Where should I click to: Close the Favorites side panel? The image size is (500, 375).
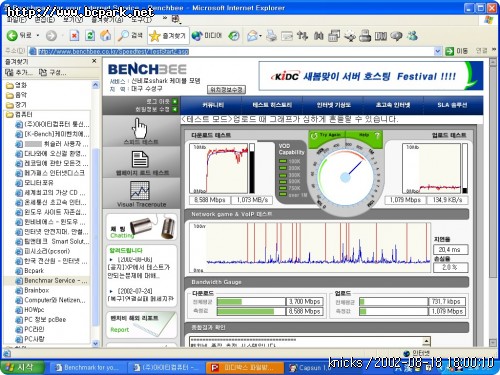94,61
